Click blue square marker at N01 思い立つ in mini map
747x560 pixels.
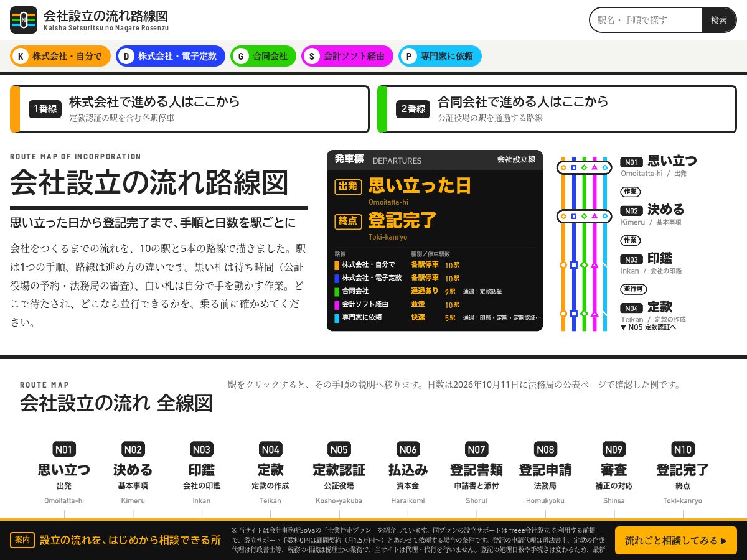click(574, 167)
